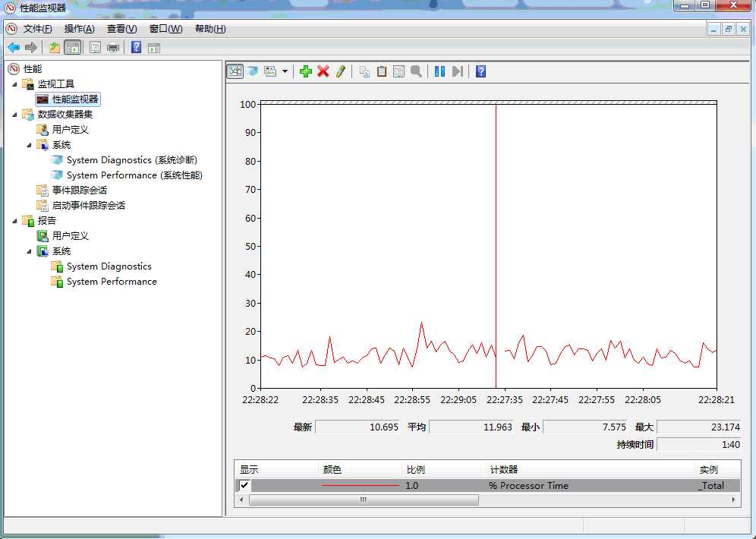Select 性能监视器 in the tree

[x=74, y=99]
